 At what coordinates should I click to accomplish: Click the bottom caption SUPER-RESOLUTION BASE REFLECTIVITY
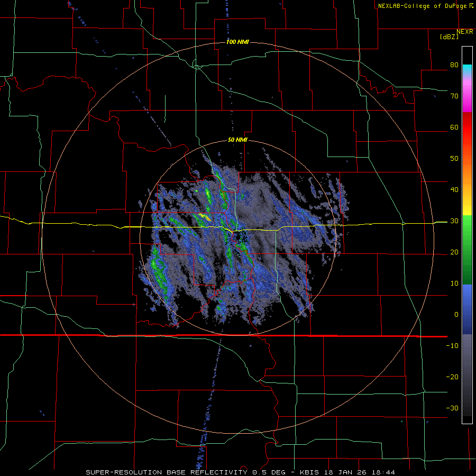(x=167, y=472)
